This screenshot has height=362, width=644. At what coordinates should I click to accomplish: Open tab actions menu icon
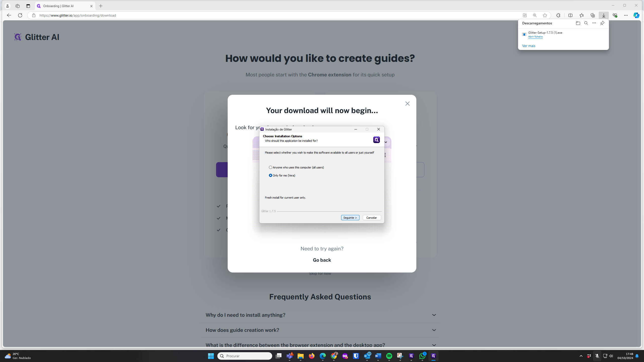[x=28, y=6]
